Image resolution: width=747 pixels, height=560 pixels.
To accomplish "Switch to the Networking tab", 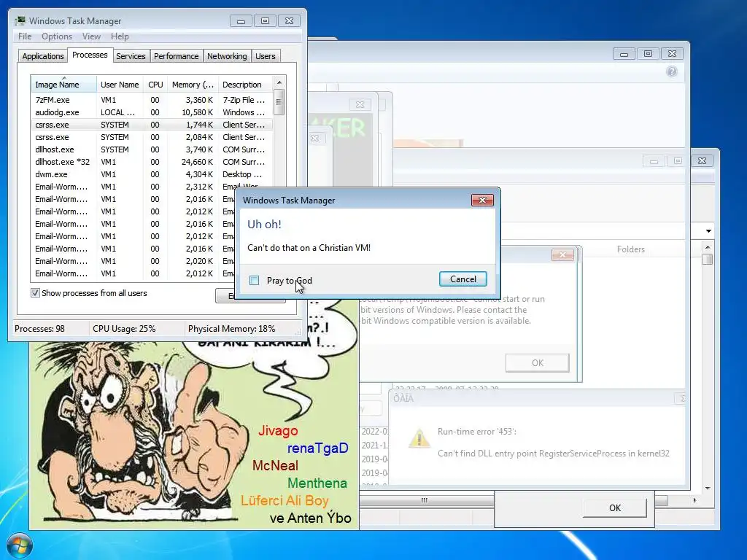I will coord(227,56).
